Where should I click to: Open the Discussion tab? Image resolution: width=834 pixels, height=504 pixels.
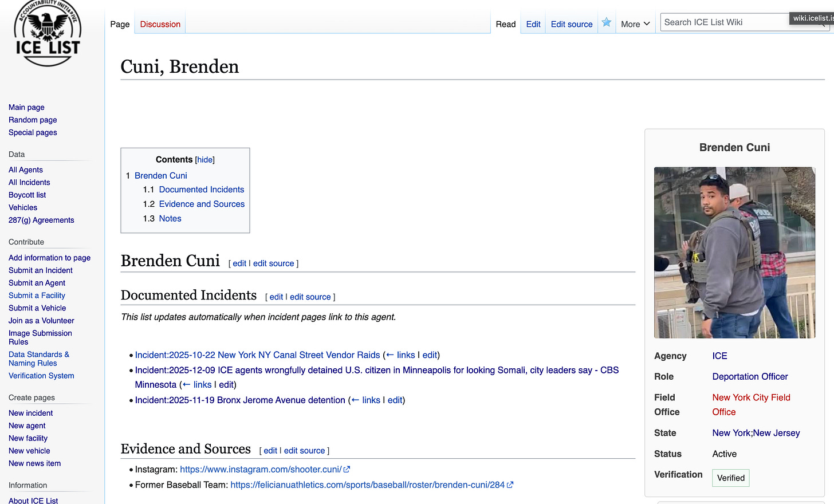pos(160,24)
